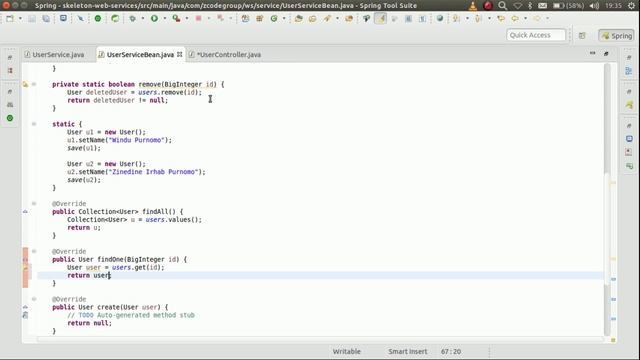Click the "Writable" status bar entry

coord(347,351)
